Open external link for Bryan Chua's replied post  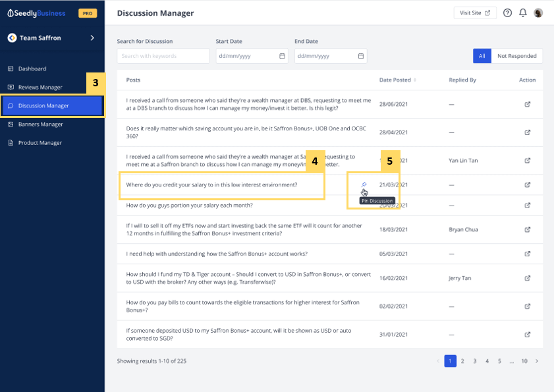[527, 230]
